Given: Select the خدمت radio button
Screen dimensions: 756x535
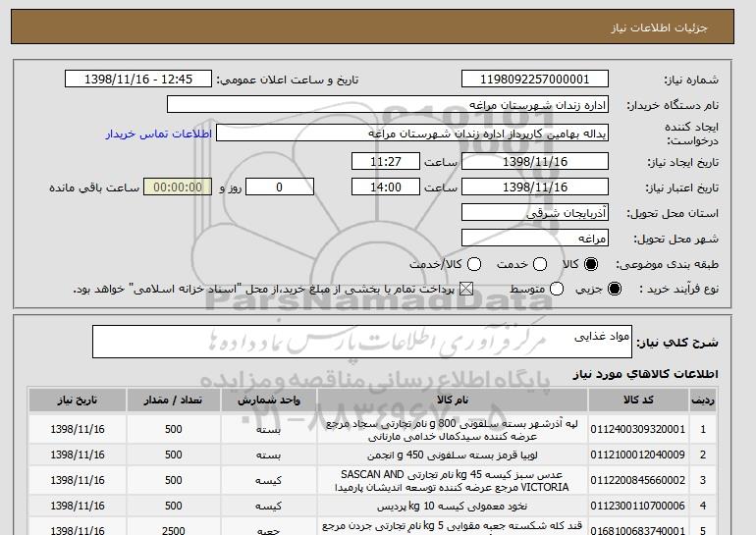Looking at the screenshot, I should (x=540, y=264).
